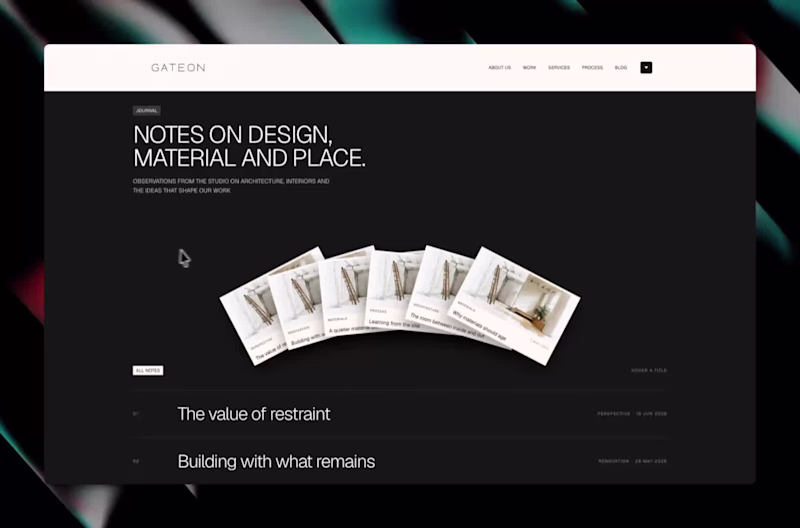Click the 'Hover a title' hint text
800x528 pixels.
coord(648,370)
